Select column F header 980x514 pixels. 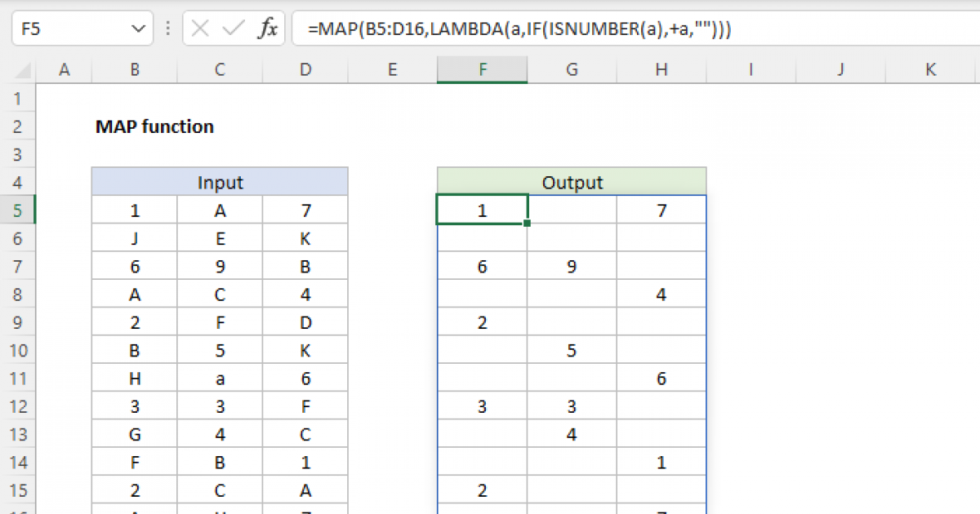click(x=482, y=70)
